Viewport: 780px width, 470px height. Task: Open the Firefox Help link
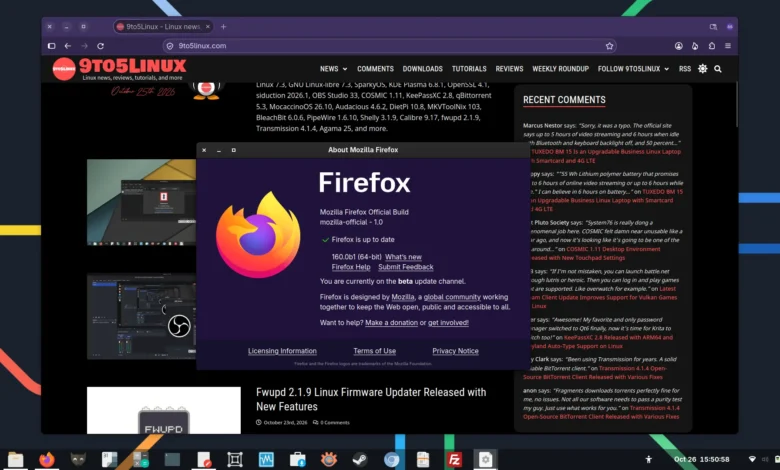pos(351,267)
